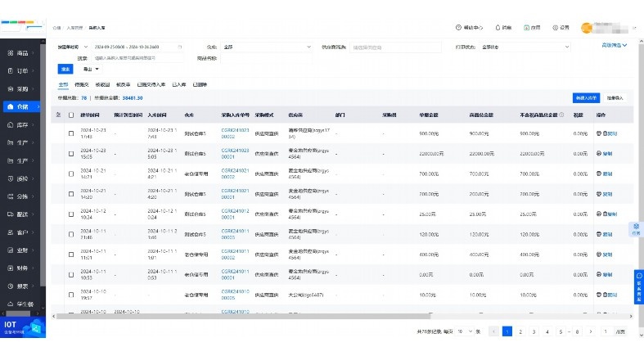Switch to the 全部 tab
The width and height of the screenshot is (644, 356).
63,84
